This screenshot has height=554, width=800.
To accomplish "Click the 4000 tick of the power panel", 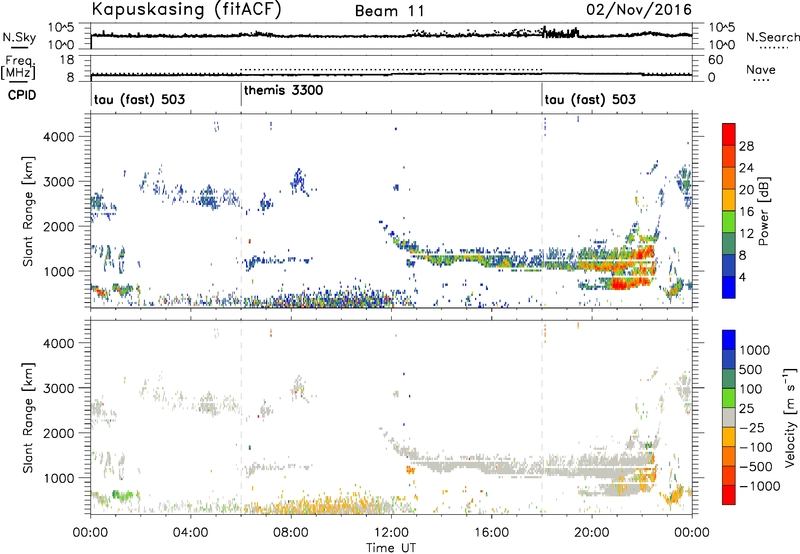I will tap(59, 137).
